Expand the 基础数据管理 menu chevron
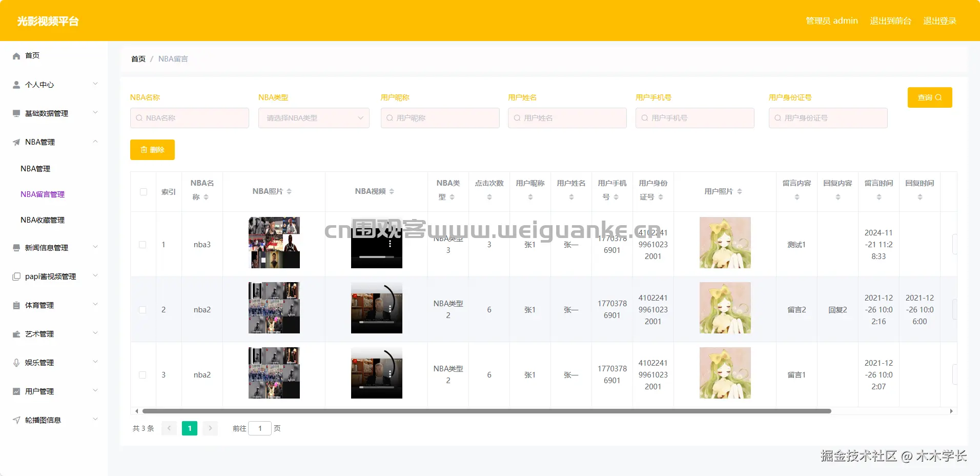This screenshot has height=476, width=980. pos(95,113)
